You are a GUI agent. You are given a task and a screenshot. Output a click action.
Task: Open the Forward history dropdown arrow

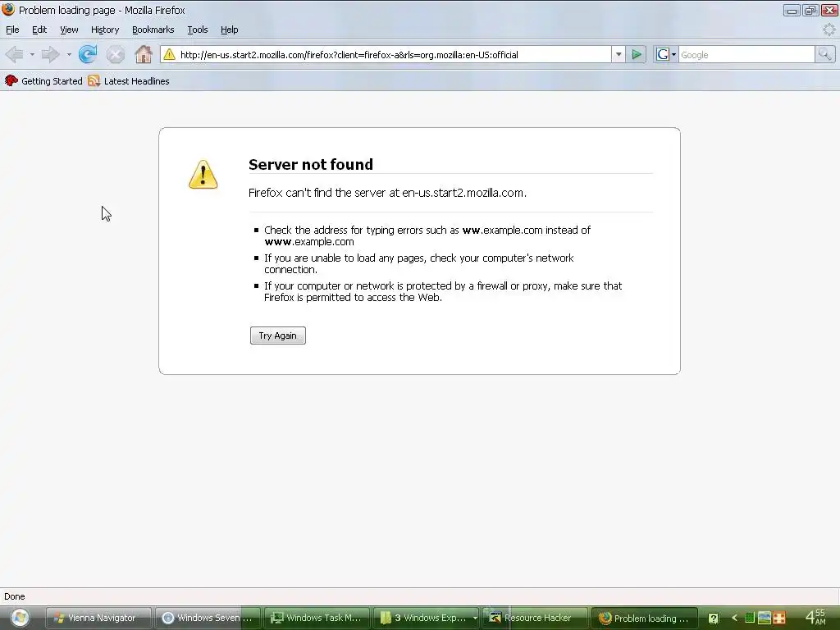[x=69, y=55]
